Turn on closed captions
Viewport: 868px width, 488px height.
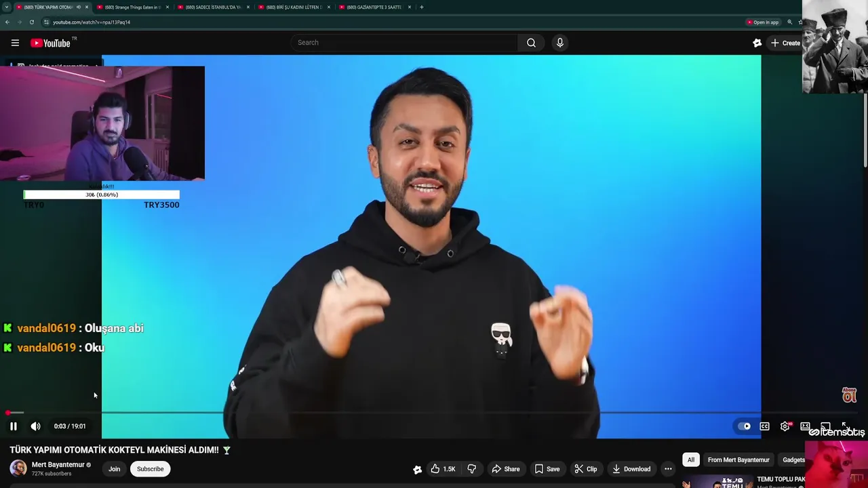(x=764, y=426)
